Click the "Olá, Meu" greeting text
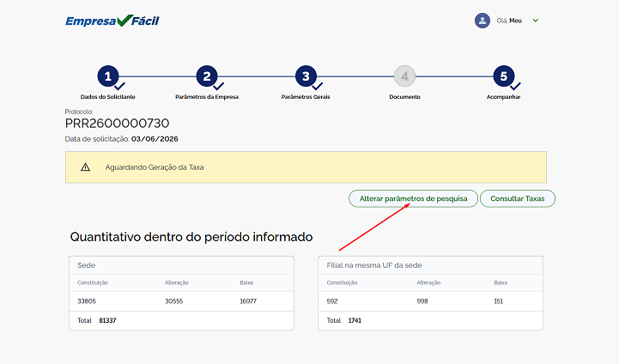Viewport: 619px width, 364px height. (509, 21)
